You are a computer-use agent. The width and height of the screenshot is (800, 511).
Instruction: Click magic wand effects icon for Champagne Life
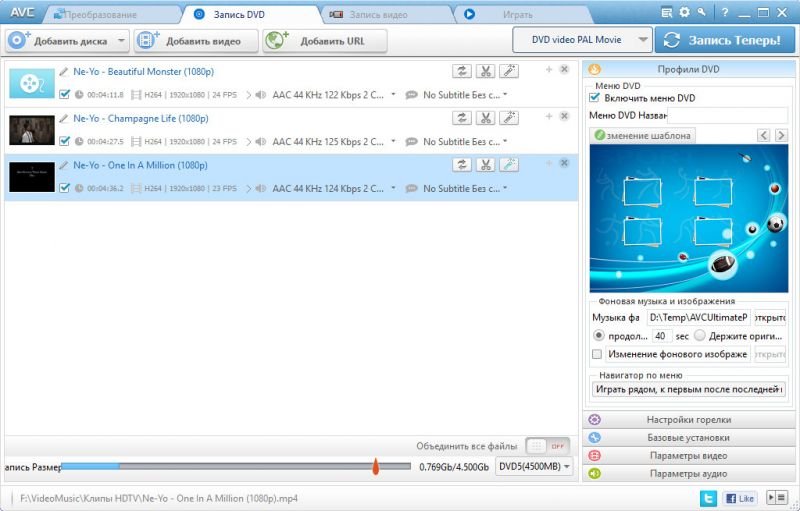pos(509,118)
